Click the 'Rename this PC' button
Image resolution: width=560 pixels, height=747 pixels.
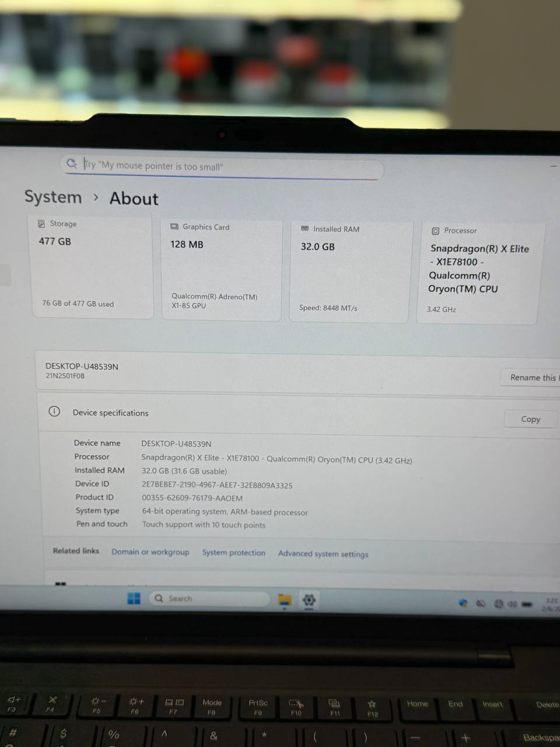(530, 378)
